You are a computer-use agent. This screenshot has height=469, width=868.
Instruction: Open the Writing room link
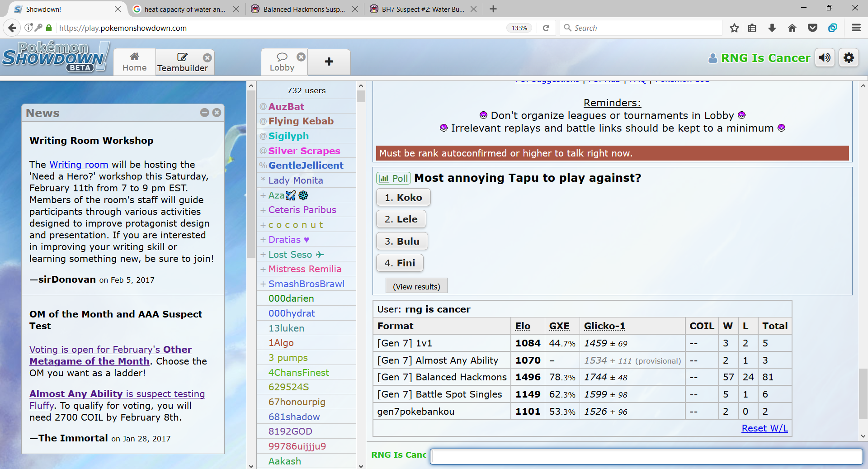(x=79, y=165)
